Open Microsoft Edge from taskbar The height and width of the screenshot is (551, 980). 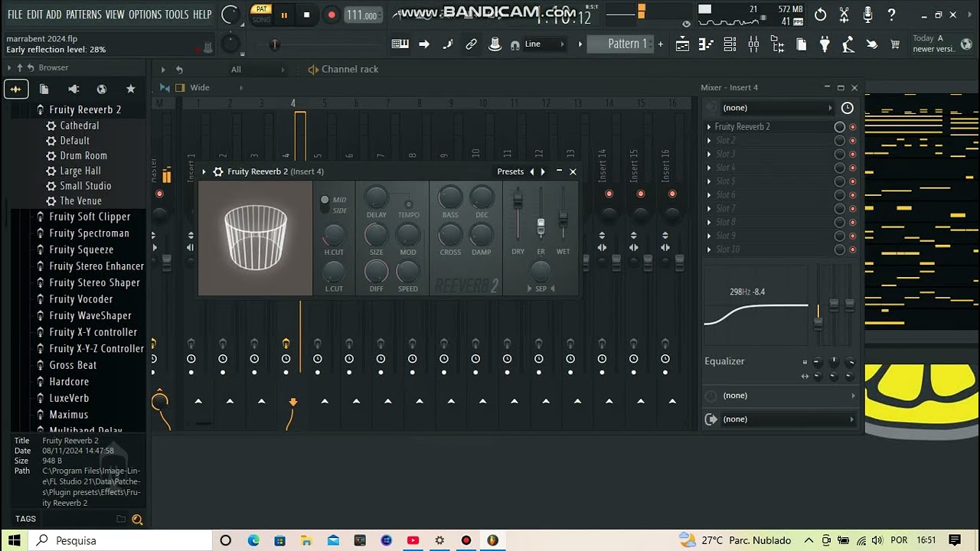coord(253,540)
